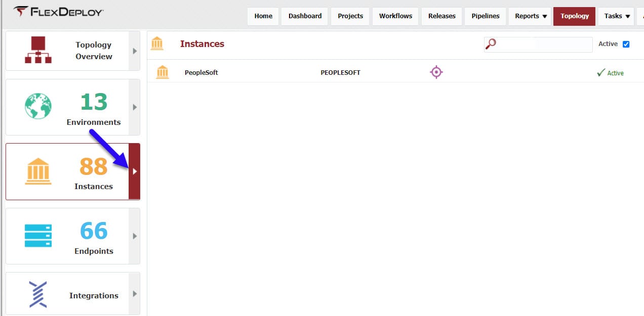Viewport: 644px width, 316px height.
Task: Click the Environments globe icon
Action: pyautogui.click(x=38, y=106)
